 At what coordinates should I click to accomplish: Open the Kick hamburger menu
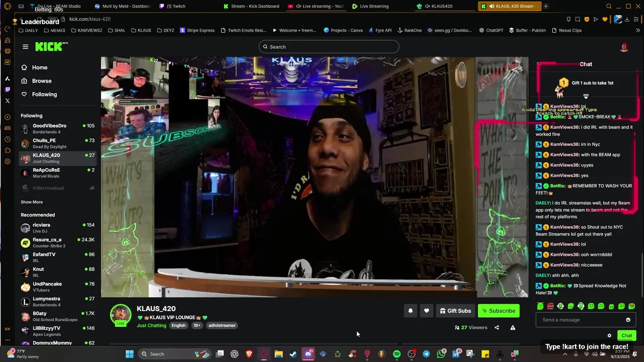coord(25,47)
